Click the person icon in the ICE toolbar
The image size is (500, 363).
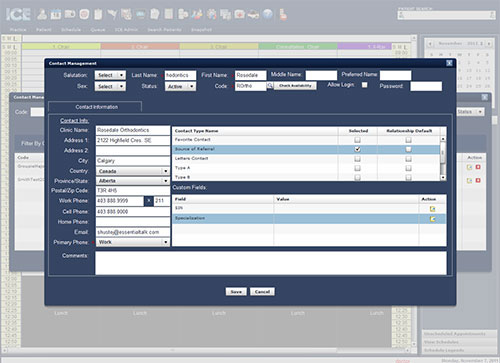pyautogui.click(x=42, y=14)
